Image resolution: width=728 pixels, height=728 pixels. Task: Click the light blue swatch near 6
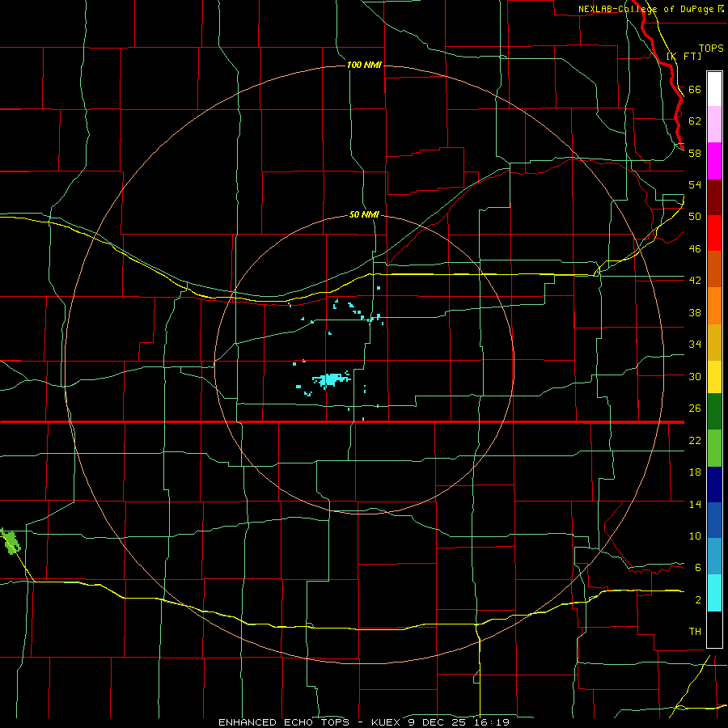(x=714, y=557)
